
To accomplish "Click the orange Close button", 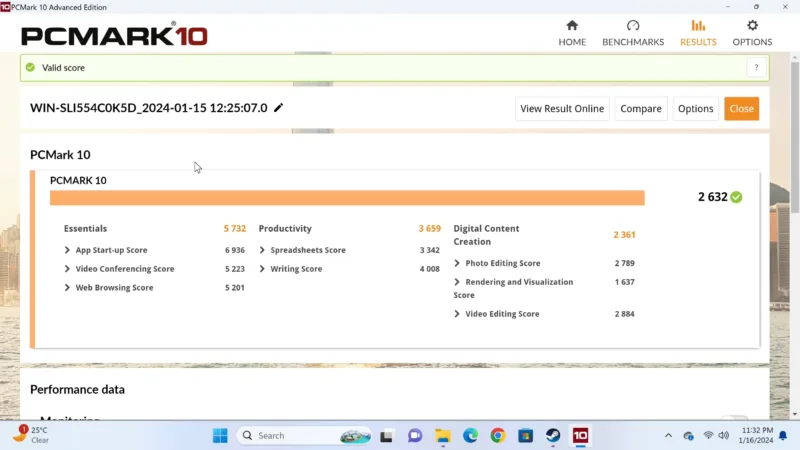I will [741, 109].
